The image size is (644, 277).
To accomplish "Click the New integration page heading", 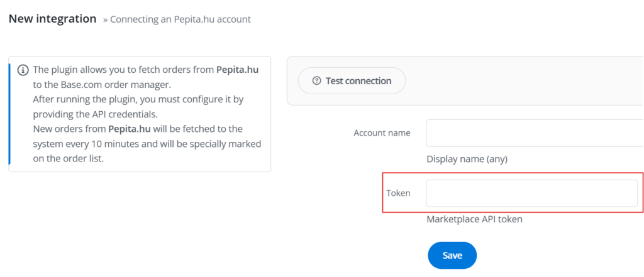I will tap(53, 19).
